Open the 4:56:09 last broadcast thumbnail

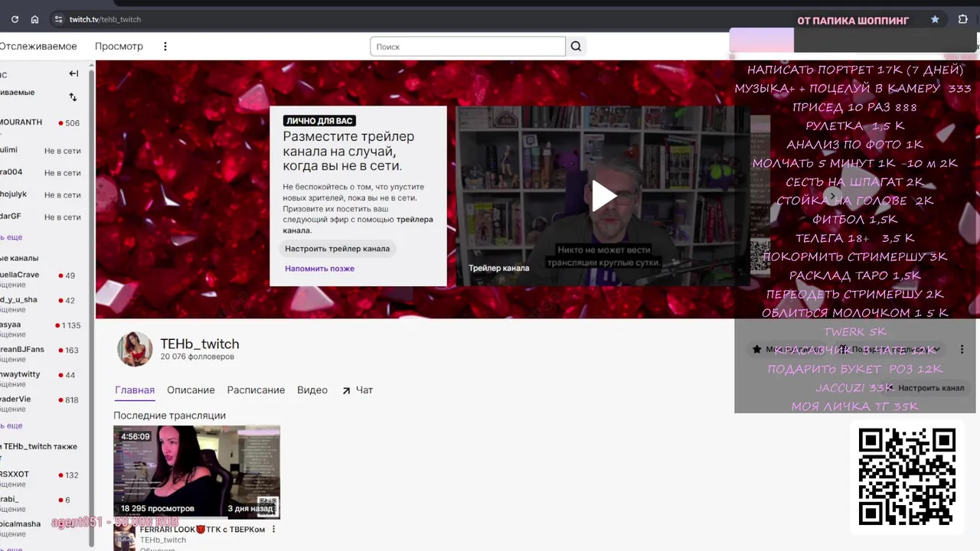(197, 472)
